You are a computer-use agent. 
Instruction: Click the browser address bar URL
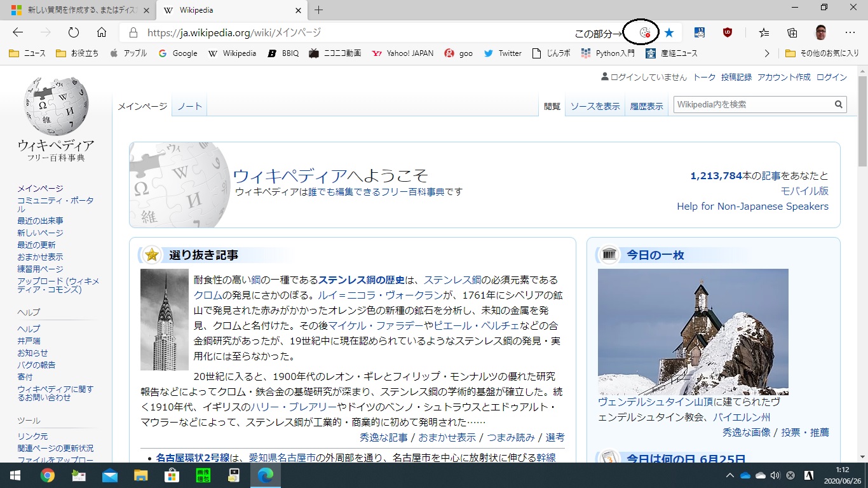click(234, 32)
